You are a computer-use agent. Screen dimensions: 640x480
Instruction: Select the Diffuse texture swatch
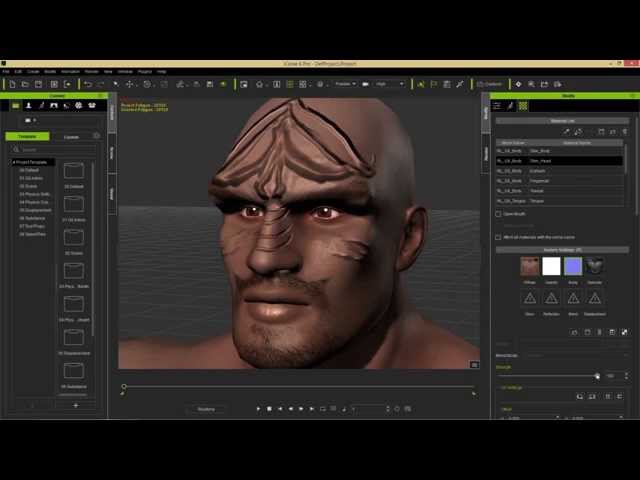[x=529, y=266]
